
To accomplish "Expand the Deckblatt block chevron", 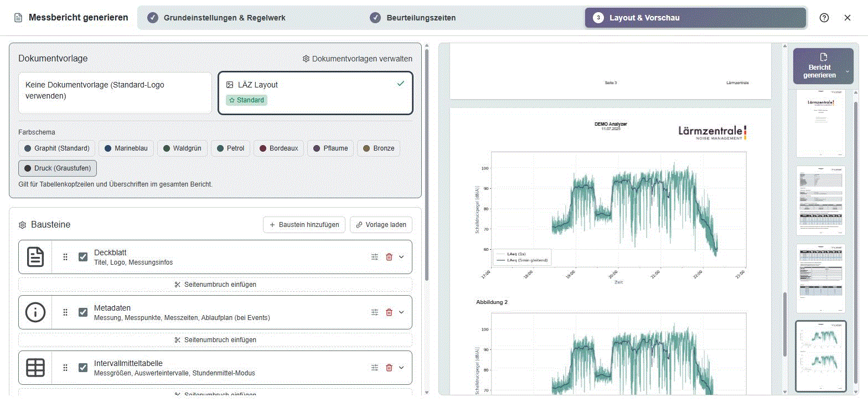I will point(401,257).
